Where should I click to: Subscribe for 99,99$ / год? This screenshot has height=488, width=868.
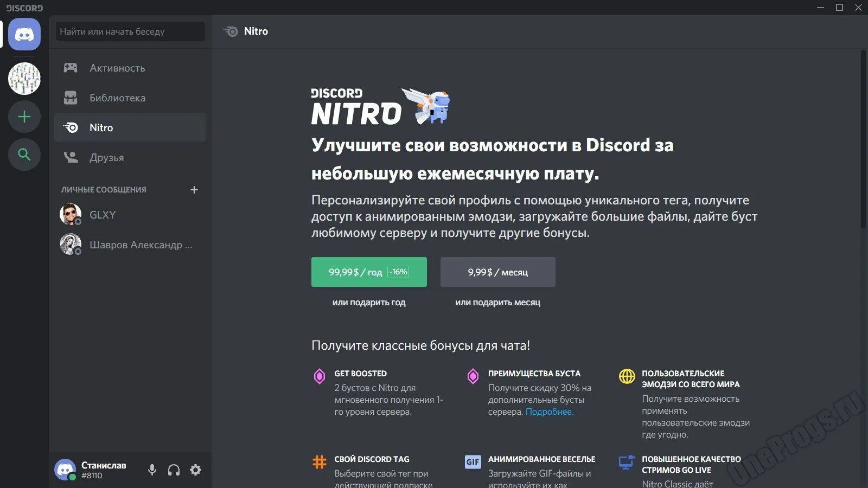[369, 272]
